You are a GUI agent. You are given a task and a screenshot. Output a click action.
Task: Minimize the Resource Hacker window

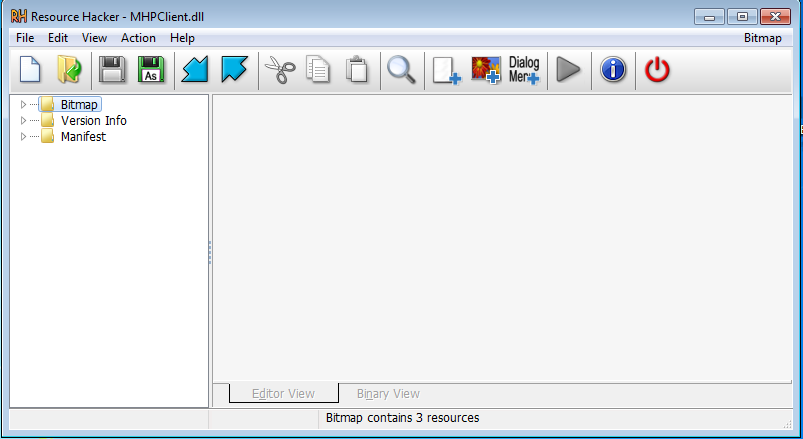pos(709,17)
